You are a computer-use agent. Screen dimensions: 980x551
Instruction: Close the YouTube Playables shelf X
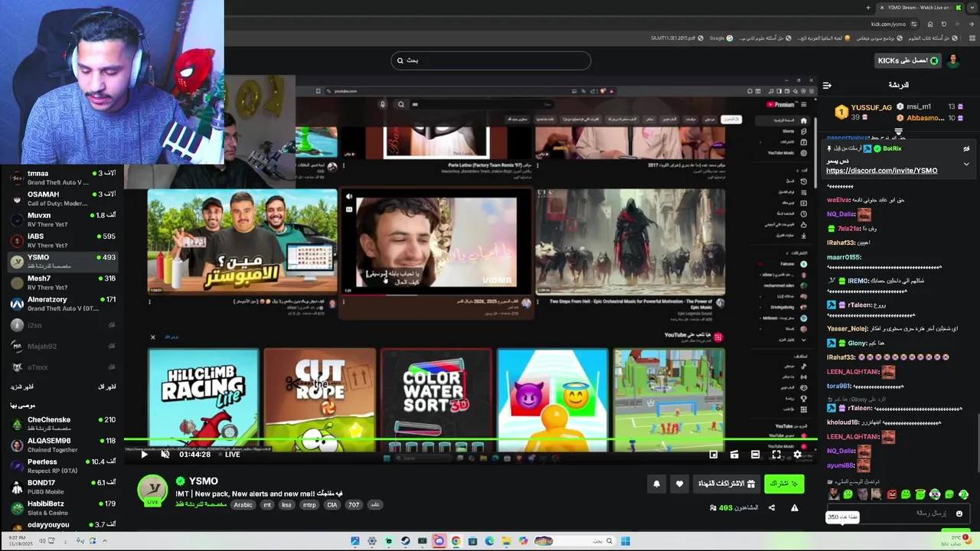(152, 337)
